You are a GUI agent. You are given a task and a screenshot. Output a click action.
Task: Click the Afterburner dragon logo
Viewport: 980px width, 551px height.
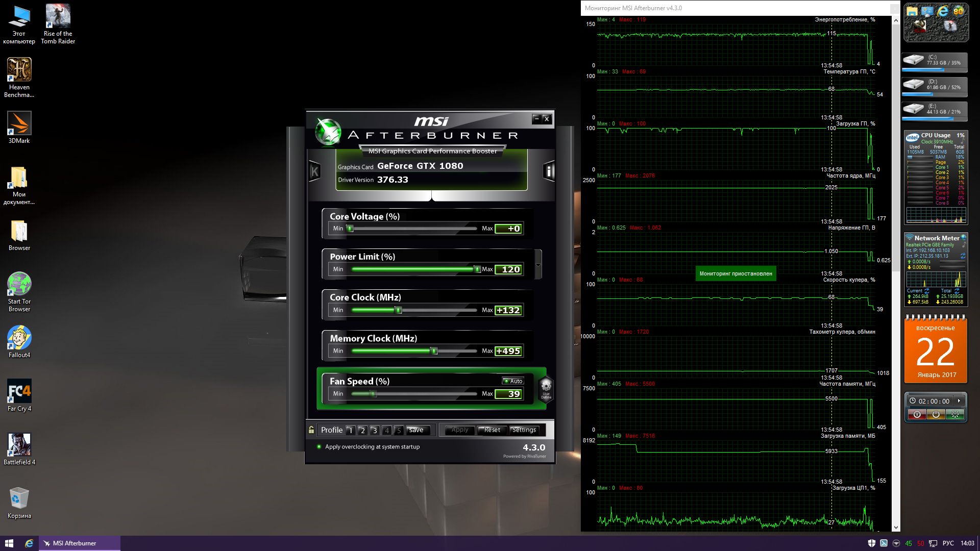coord(328,132)
